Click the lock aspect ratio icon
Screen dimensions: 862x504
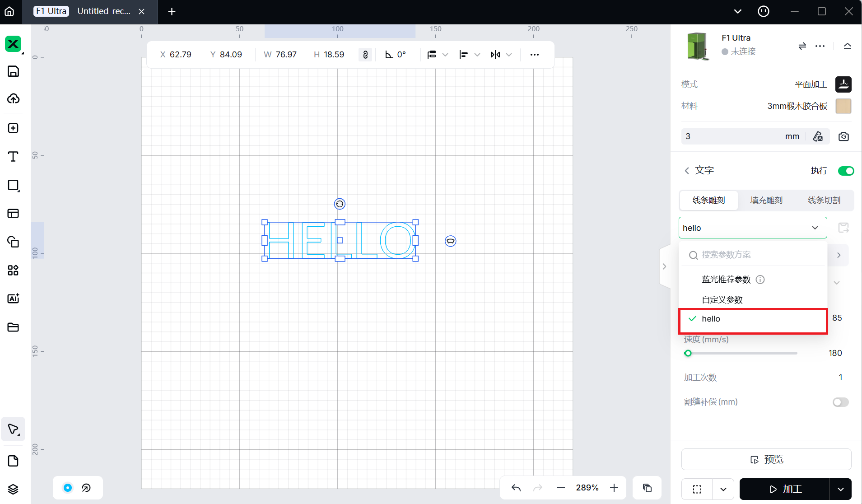(365, 55)
